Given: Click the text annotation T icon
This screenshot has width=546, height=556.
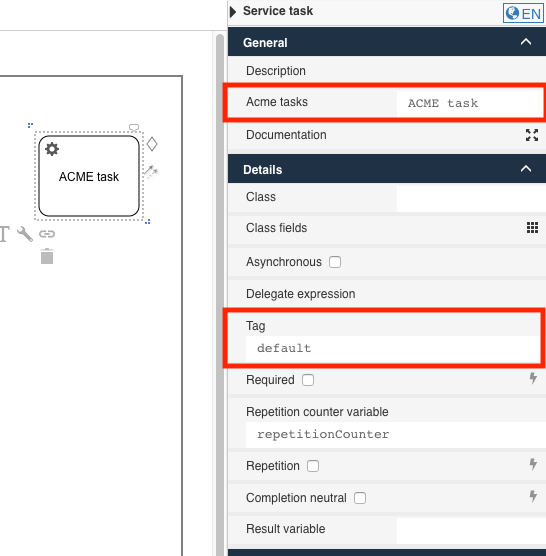Looking at the screenshot, I should click(x=4, y=234).
